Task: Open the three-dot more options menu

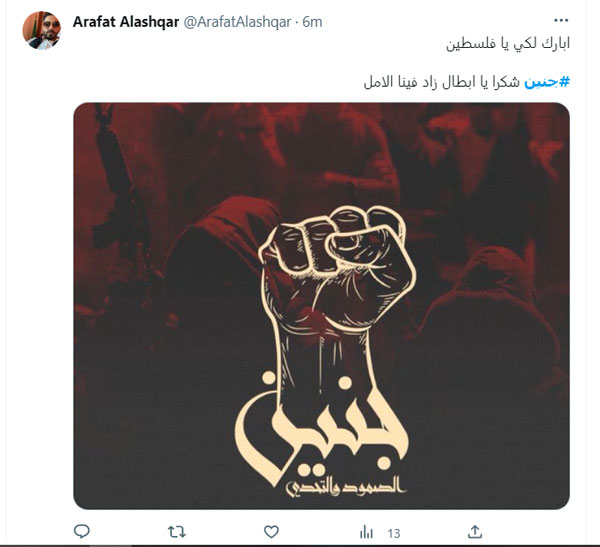Action: [x=561, y=20]
